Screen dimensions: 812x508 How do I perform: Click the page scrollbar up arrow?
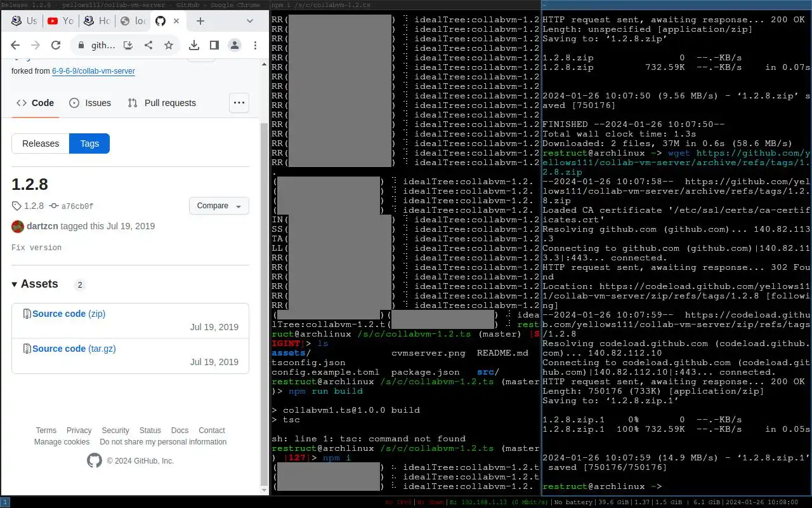pos(265,65)
